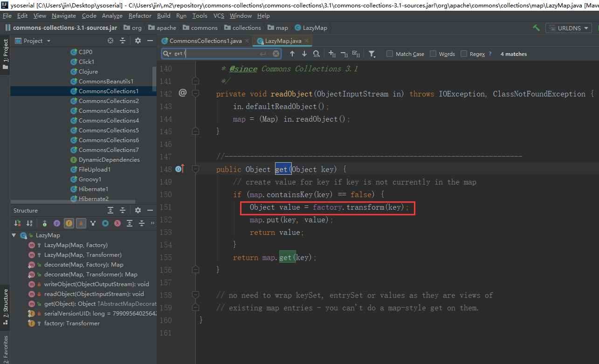Image resolution: width=599 pixels, height=364 pixels.
Task: Open the 2: Favorites side tool tab
Action: point(5,349)
